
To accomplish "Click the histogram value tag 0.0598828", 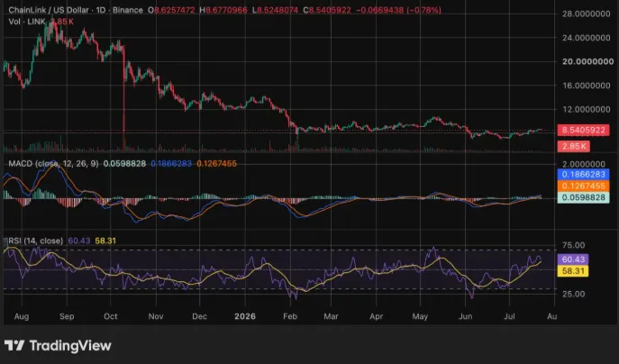I will [x=583, y=197].
